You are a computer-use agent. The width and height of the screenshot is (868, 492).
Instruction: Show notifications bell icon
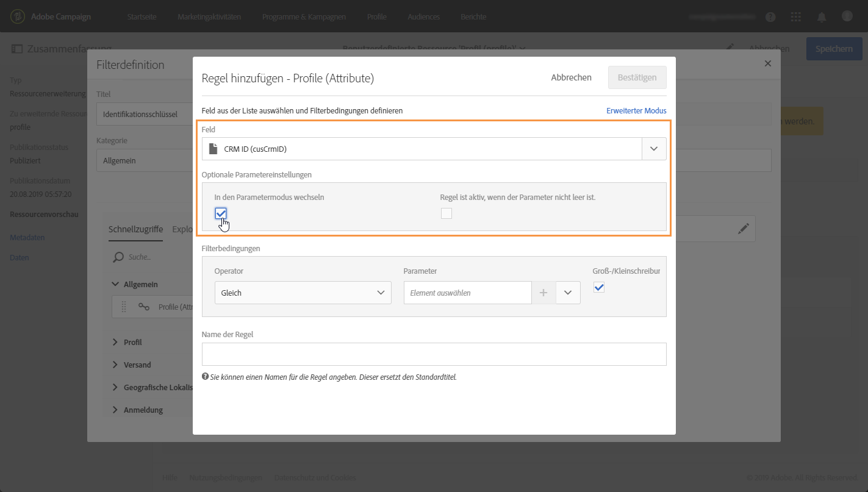pyautogui.click(x=822, y=17)
